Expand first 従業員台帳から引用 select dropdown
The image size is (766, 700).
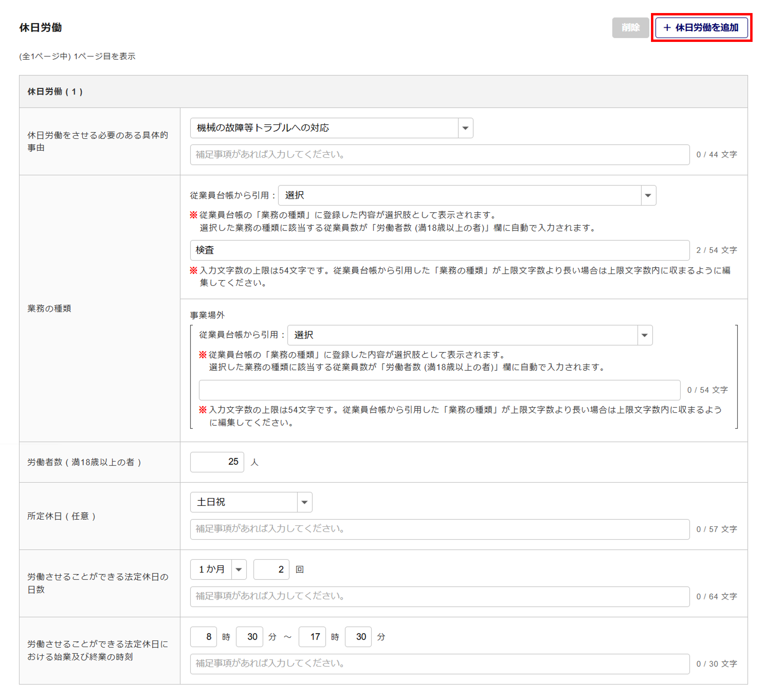pos(466,196)
